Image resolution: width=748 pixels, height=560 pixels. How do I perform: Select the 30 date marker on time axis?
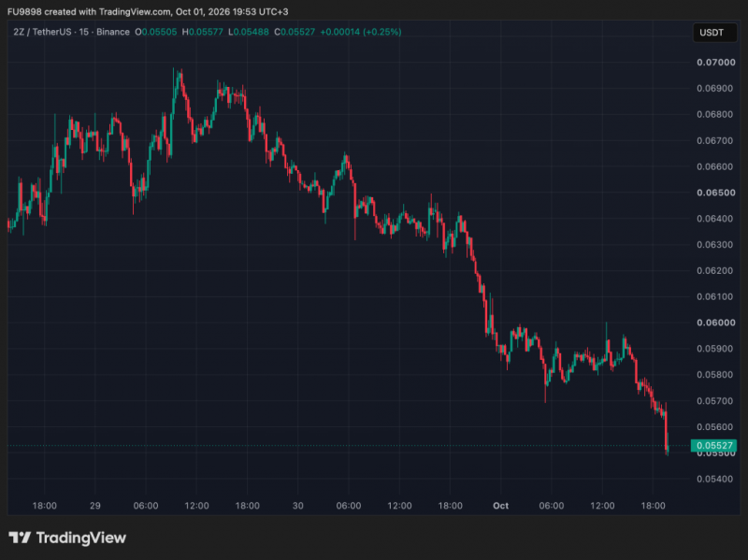297,506
